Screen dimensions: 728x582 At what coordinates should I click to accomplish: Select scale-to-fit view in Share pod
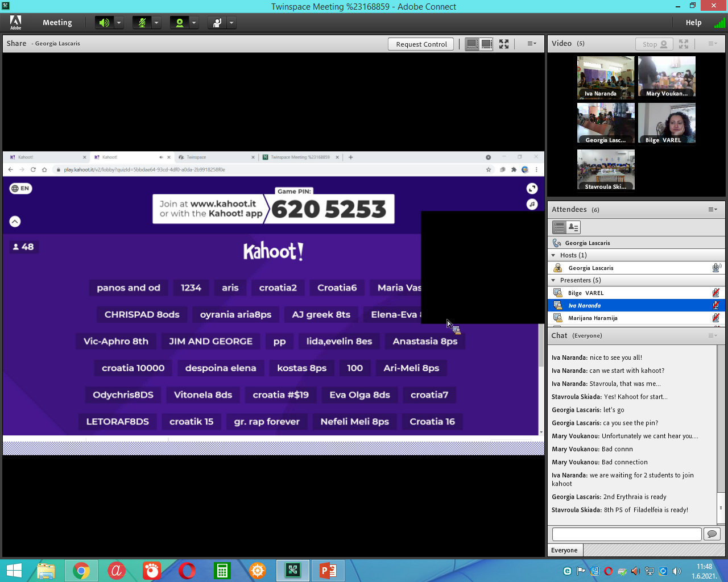coord(472,44)
